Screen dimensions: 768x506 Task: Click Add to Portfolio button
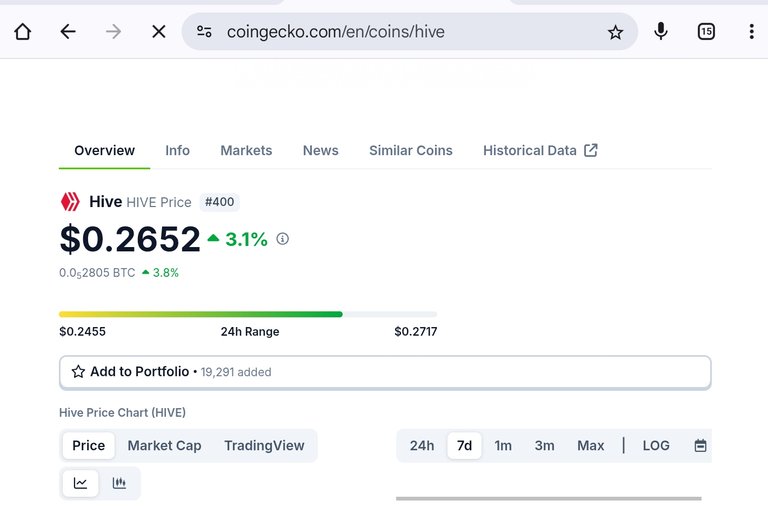[x=385, y=372]
